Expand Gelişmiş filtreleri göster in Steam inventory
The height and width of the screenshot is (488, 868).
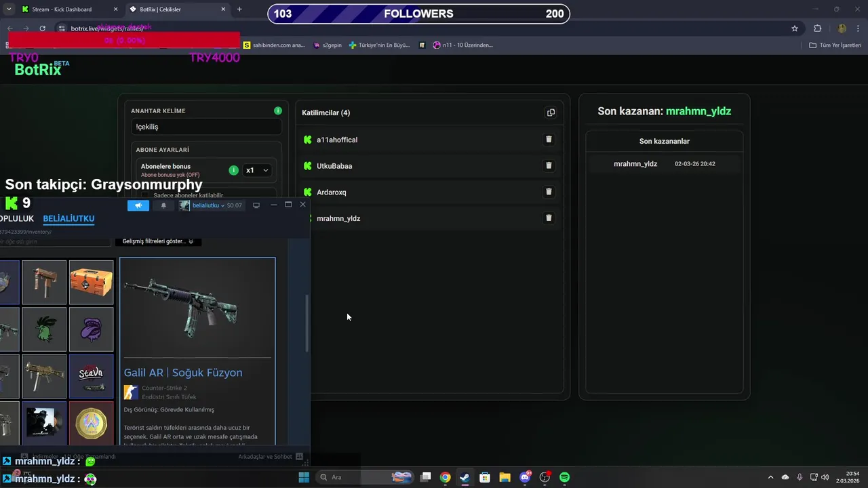(x=157, y=241)
